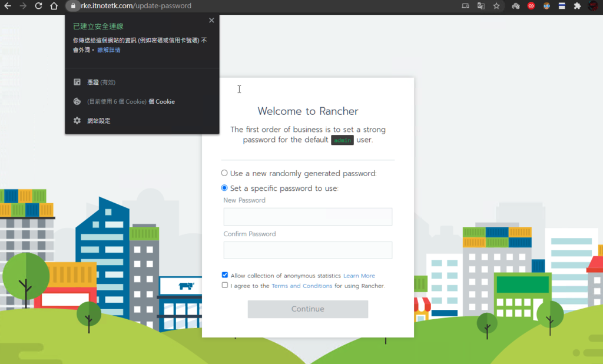Click the certificate icon in popup

click(x=77, y=82)
